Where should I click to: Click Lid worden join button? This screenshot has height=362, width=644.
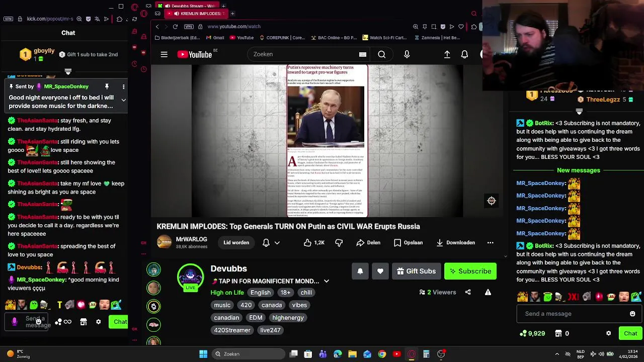tap(236, 243)
